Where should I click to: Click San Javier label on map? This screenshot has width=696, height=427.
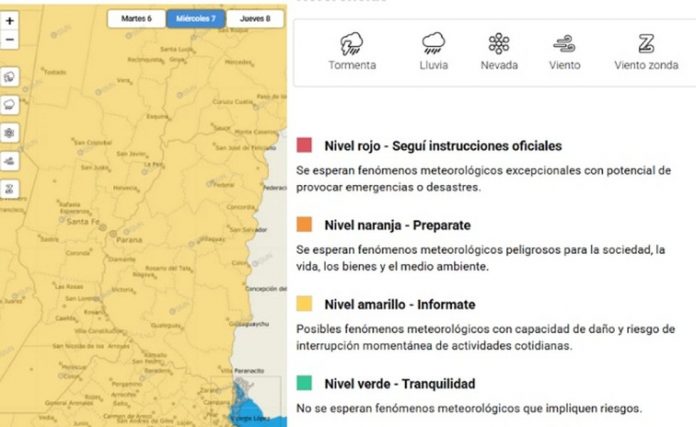pyautogui.click(x=131, y=154)
